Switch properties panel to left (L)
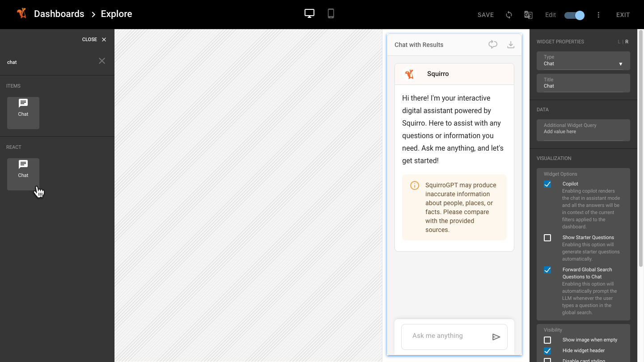Screen dimensions: 644x362 click(619, 42)
